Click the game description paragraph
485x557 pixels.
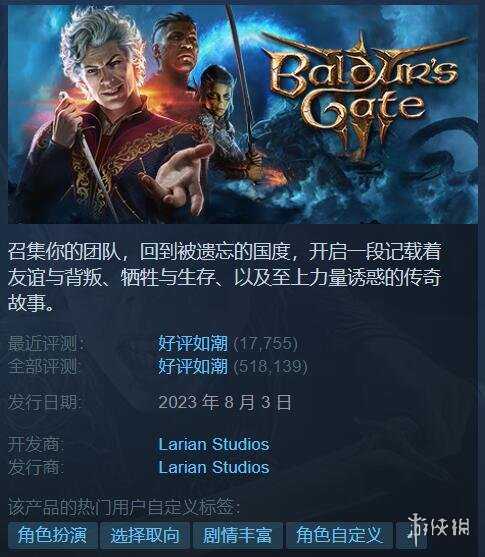point(225,277)
